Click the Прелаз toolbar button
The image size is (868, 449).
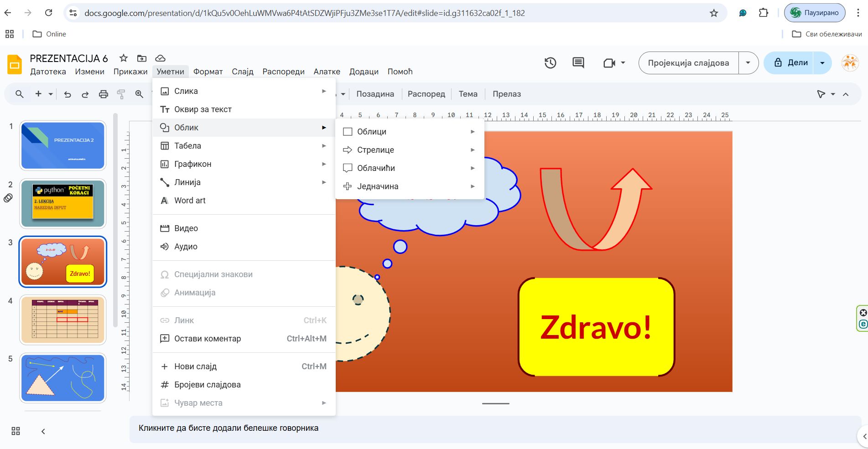tap(506, 94)
